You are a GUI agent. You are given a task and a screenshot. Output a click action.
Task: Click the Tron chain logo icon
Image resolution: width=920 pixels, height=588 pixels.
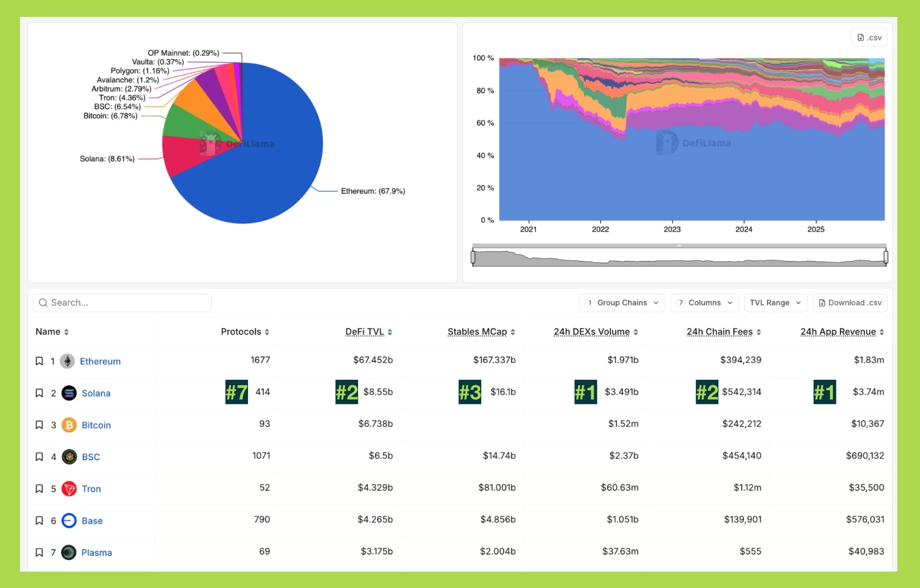pyautogui.click(x=69, y=489)
